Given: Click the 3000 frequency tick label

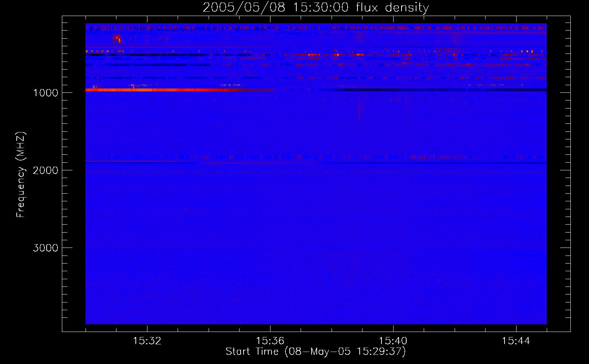Looking at the screenshot, I should tap(46, 248).
